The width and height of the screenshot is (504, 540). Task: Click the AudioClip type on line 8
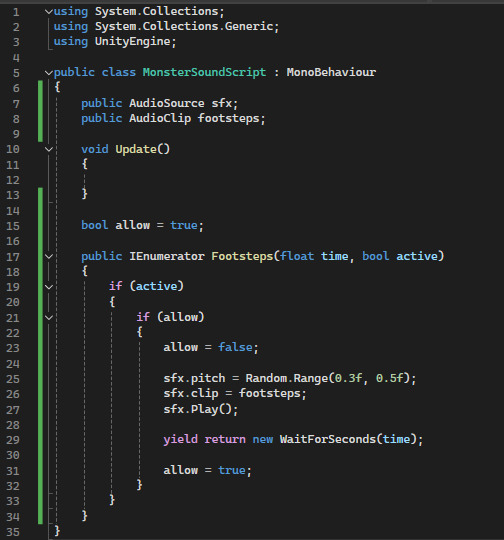point(160,118)
